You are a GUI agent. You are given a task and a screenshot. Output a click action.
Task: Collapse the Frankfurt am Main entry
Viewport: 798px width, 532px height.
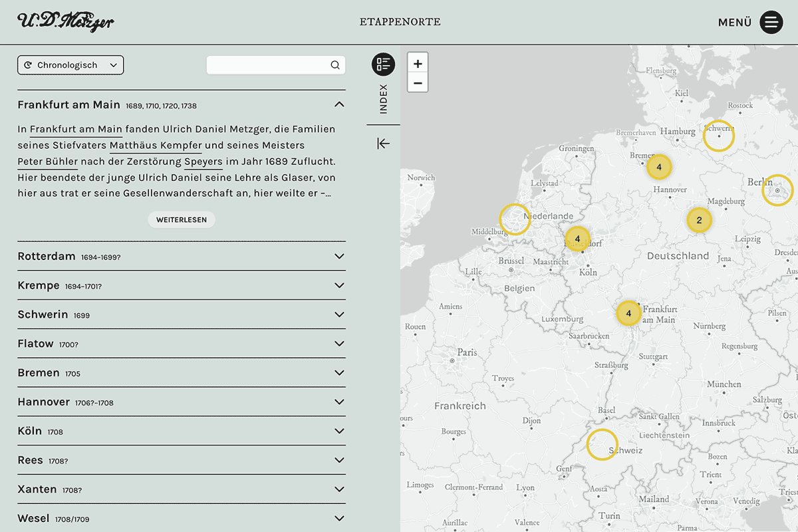coord(339,104)
